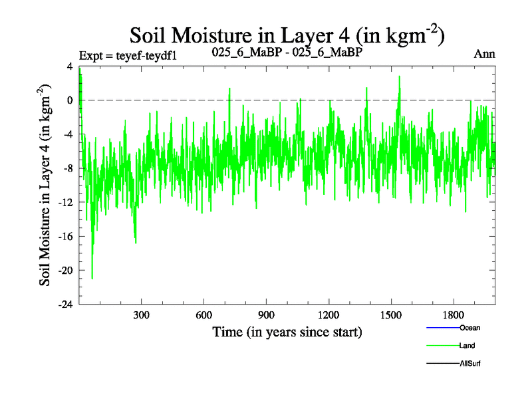Click the -12 label on the y-axis
532x399 pixels.
[65, 202]
